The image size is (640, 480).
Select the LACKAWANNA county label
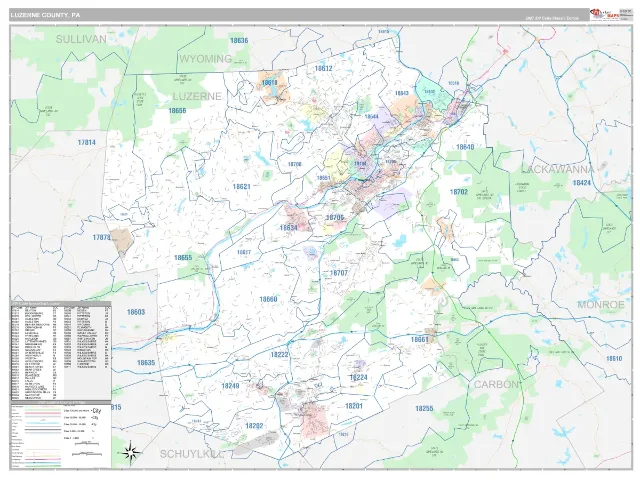tap(558, 169)
